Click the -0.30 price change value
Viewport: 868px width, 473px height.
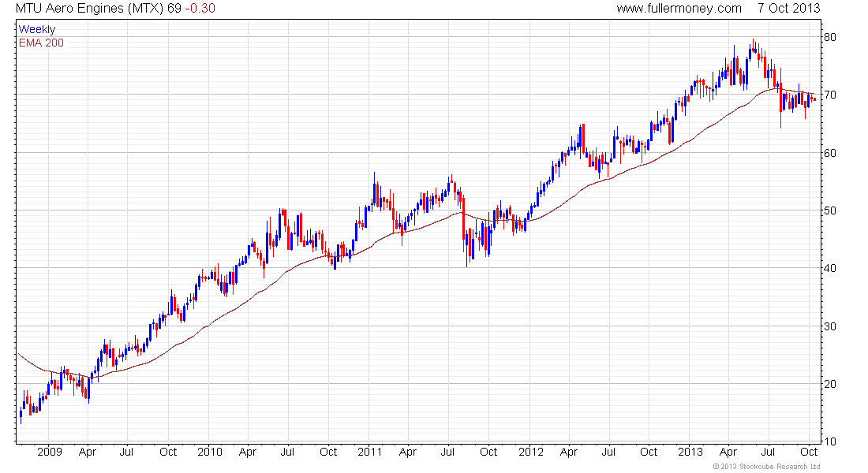pos(200,9)
